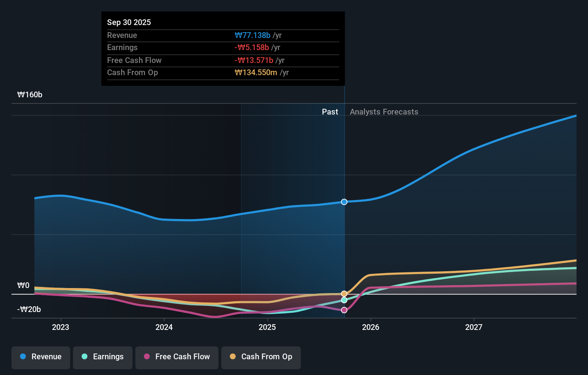588x375 pixels.
Task: Expand the Sep 30 2025 tooltip panel
Action: tap(129, 22)
